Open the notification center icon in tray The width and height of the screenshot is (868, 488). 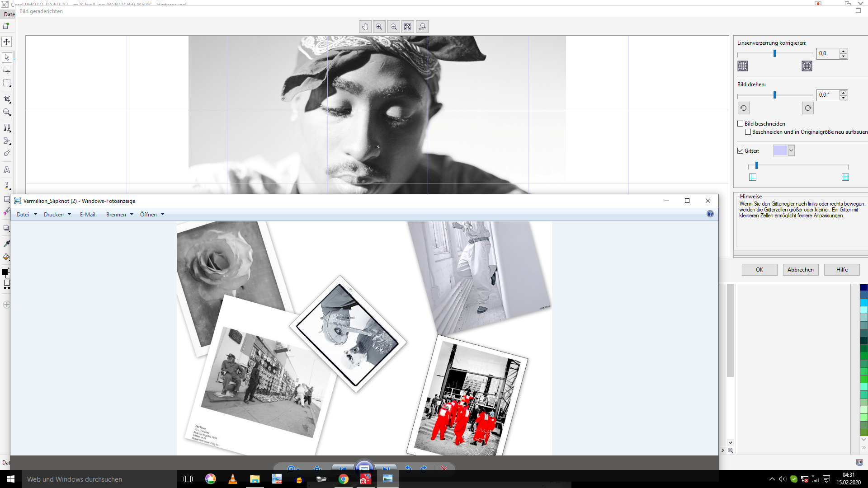coord(826,479)
